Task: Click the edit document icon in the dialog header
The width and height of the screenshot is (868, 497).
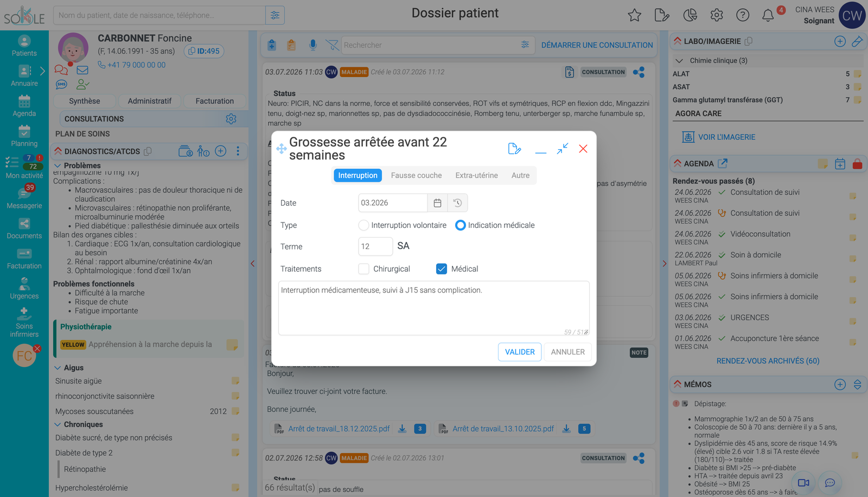Action: coord(514,149)
